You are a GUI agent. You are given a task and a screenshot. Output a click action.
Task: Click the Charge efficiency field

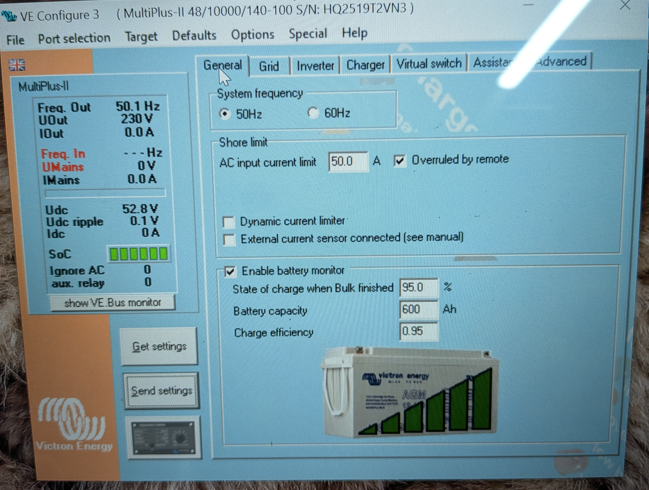point(418,331)
